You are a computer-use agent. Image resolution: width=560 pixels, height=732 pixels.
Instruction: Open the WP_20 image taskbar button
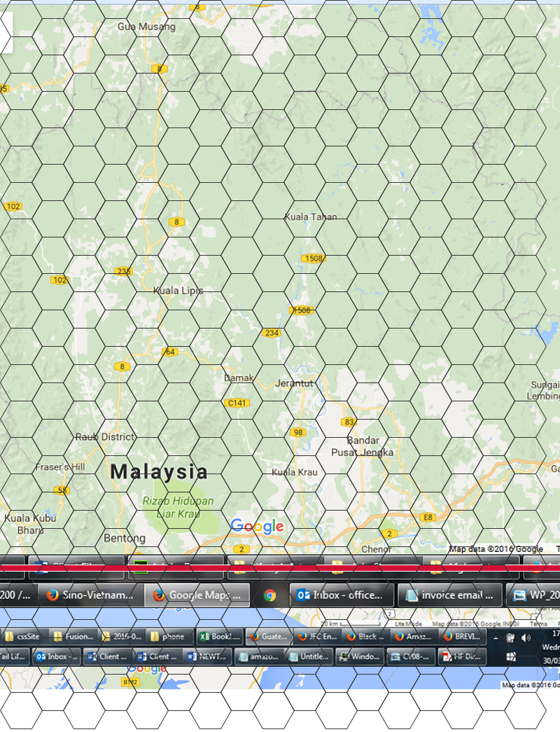click(533, 595)
